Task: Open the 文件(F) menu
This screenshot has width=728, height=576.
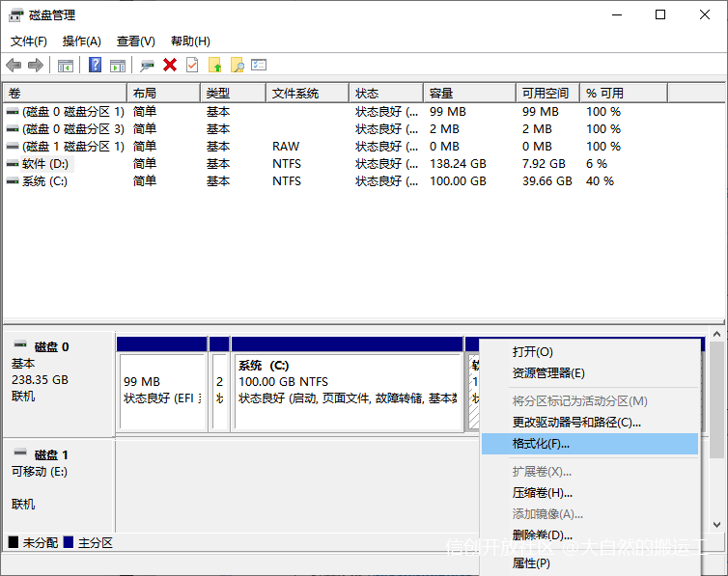Action: tap(29, 41)
